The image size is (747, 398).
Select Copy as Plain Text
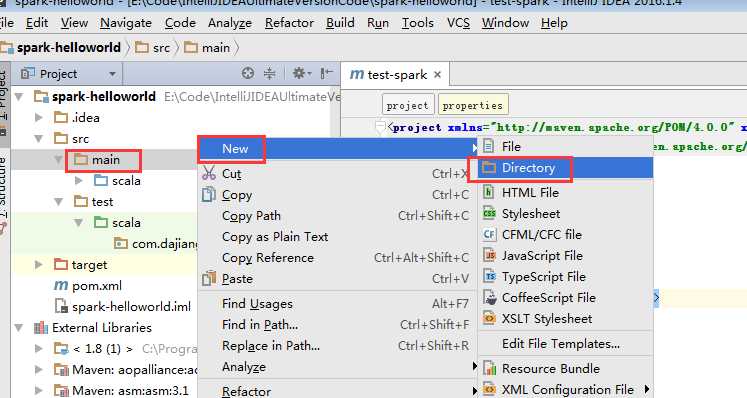coord(337,236)
